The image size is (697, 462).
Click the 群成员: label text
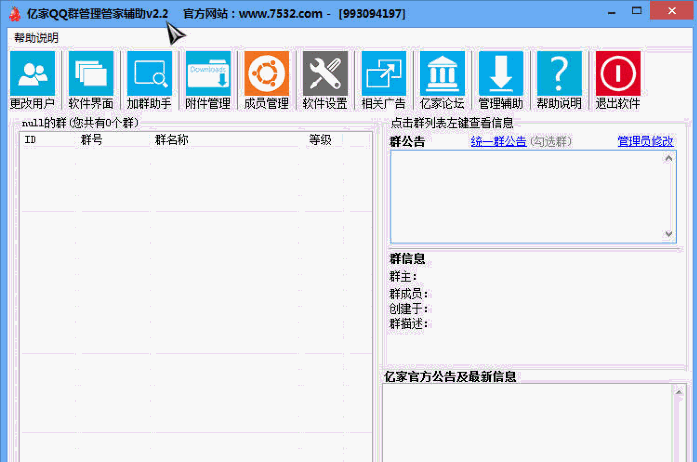(409, 294)
